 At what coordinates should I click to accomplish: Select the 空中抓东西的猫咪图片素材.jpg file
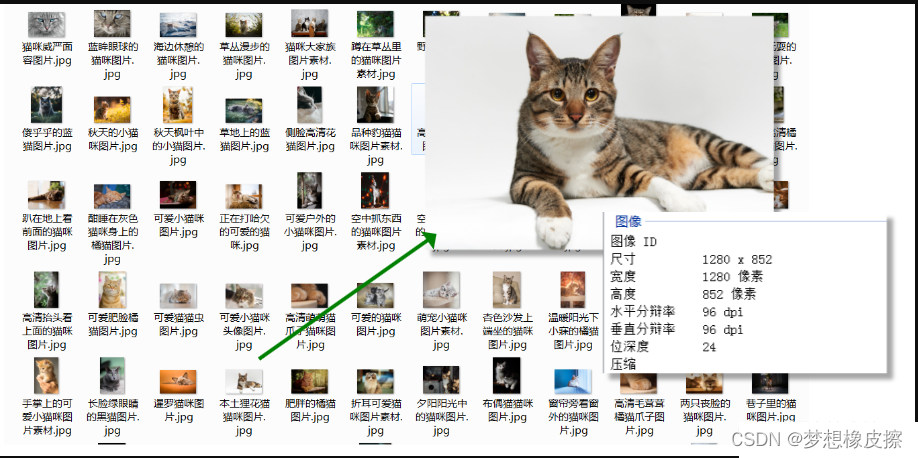375,212
